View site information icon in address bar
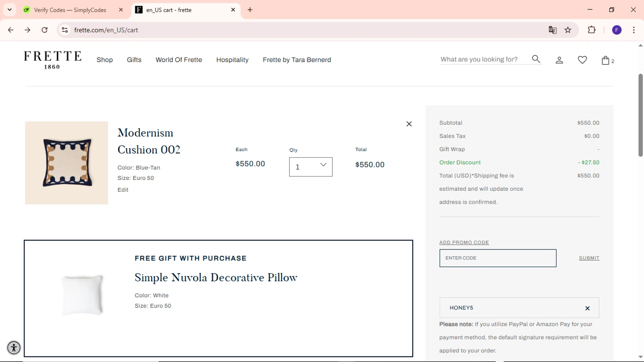 point(65,30)
